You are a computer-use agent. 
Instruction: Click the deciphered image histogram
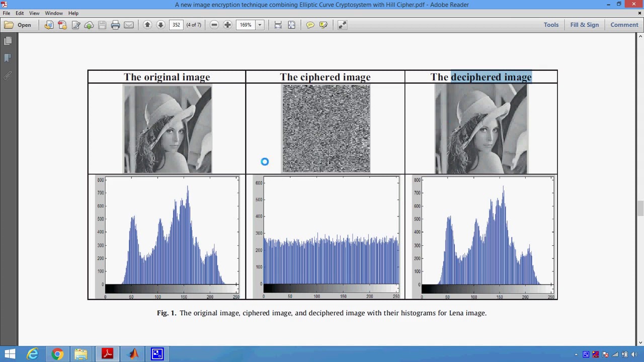pos(484,237)
